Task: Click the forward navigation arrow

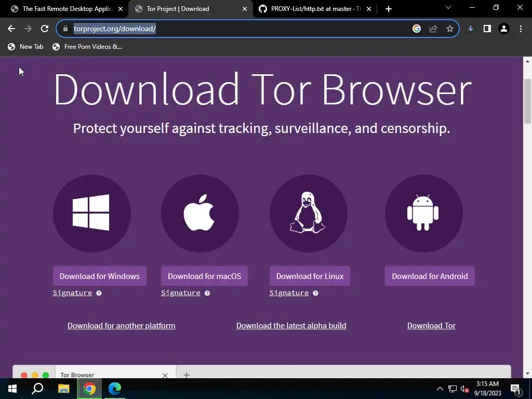Action: (28, 29)
